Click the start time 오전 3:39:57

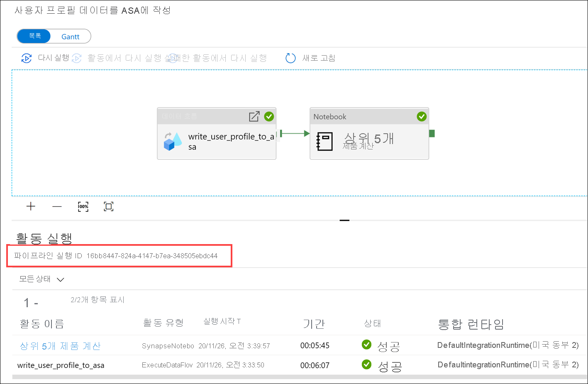point(234,346)
